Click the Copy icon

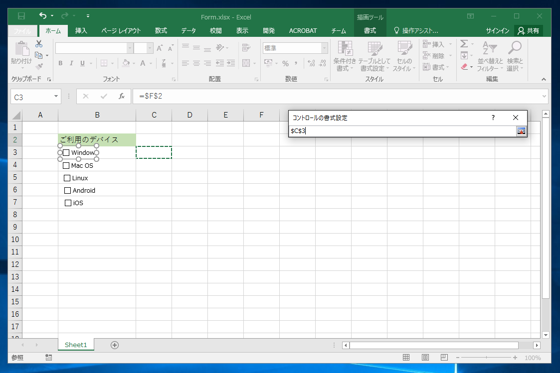coord(39,55)
